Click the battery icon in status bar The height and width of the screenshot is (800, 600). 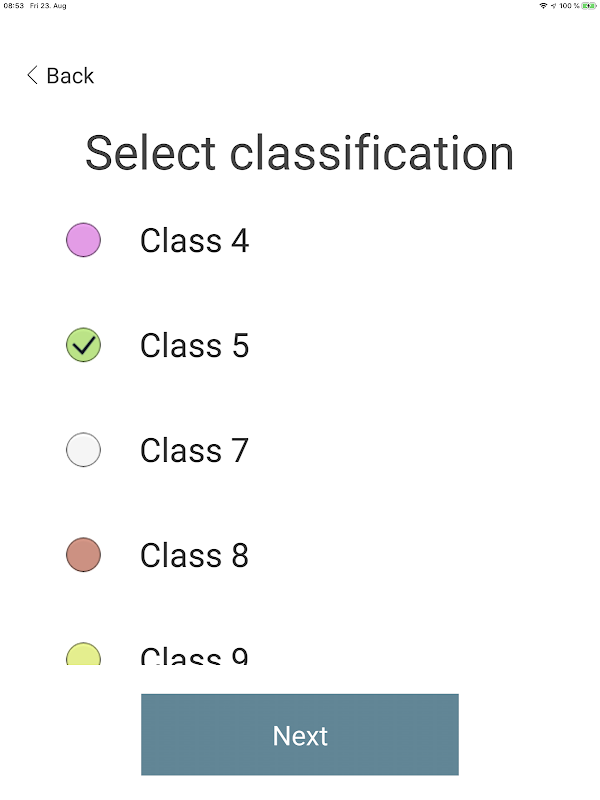tap(590, 6)
